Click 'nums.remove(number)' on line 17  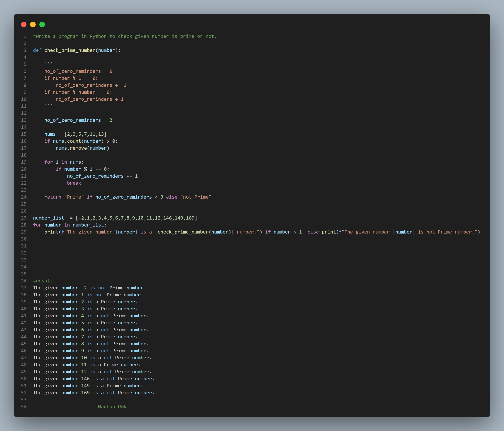point(83,148)
